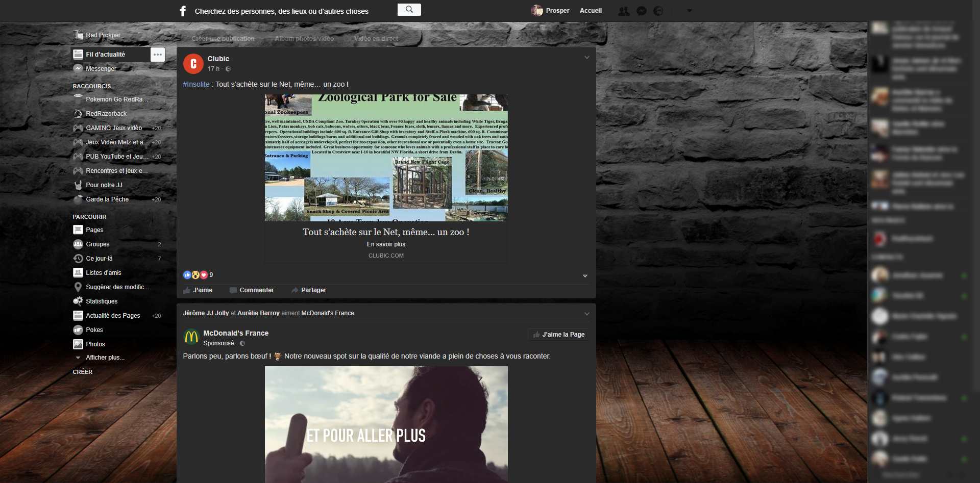Click the Actualité des Pages icon
The width and height of the screenshot is (980, 483).
(x=78, y=316)
